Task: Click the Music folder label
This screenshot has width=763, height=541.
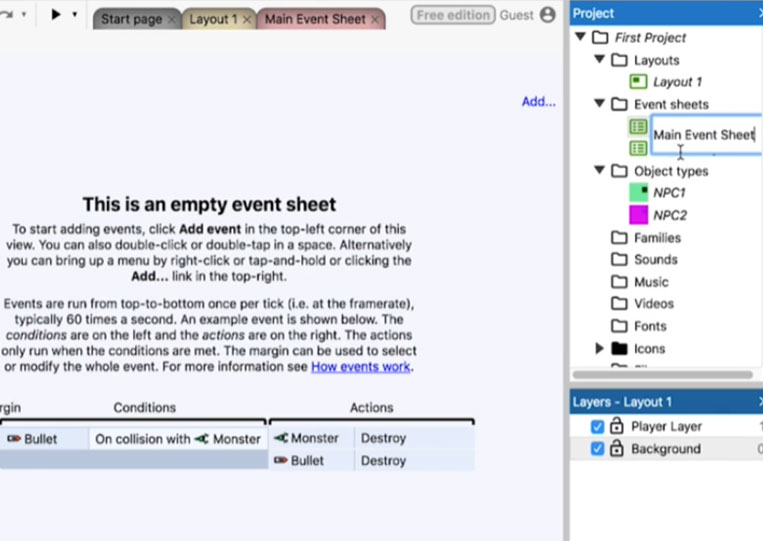Action: [651, 282]
